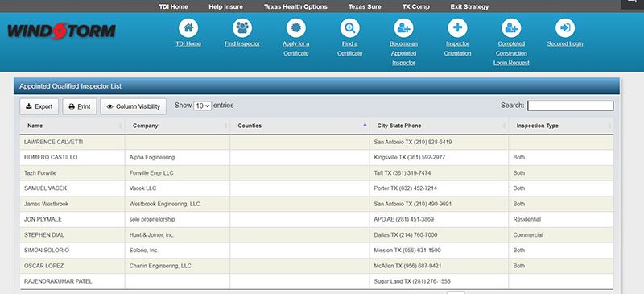Follow the TDI Home text link
Image resolution: width=644 pixels, height=294 pixels.
coord(188,43)
